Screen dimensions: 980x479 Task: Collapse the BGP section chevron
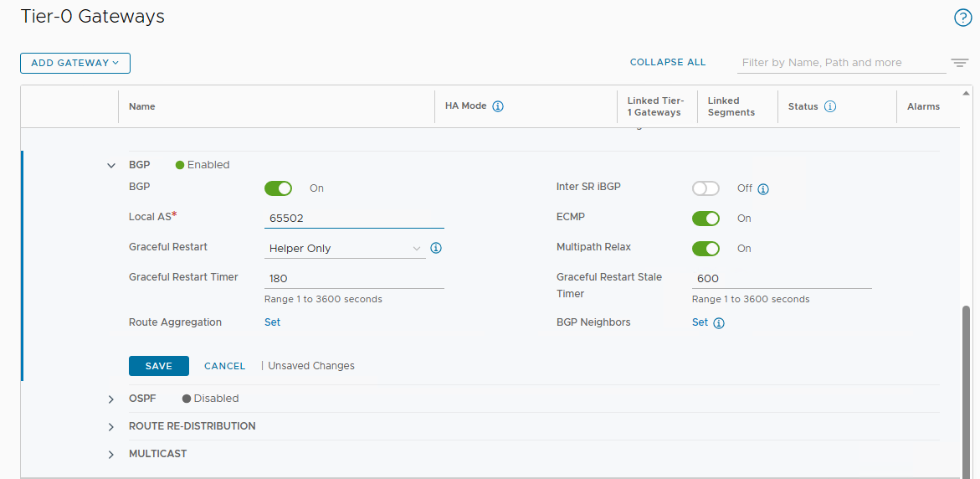click(111, 166)
